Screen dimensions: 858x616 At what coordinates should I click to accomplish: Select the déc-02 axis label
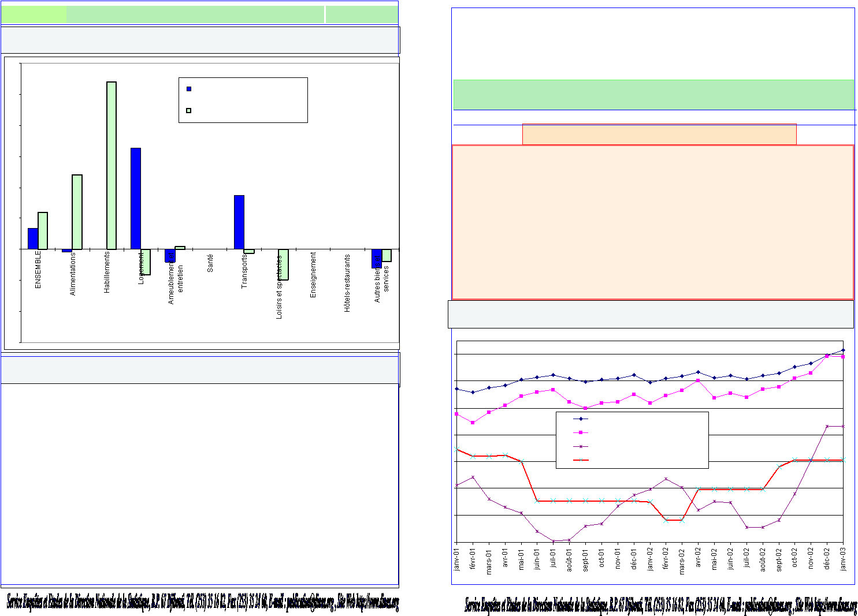point(827,558)
